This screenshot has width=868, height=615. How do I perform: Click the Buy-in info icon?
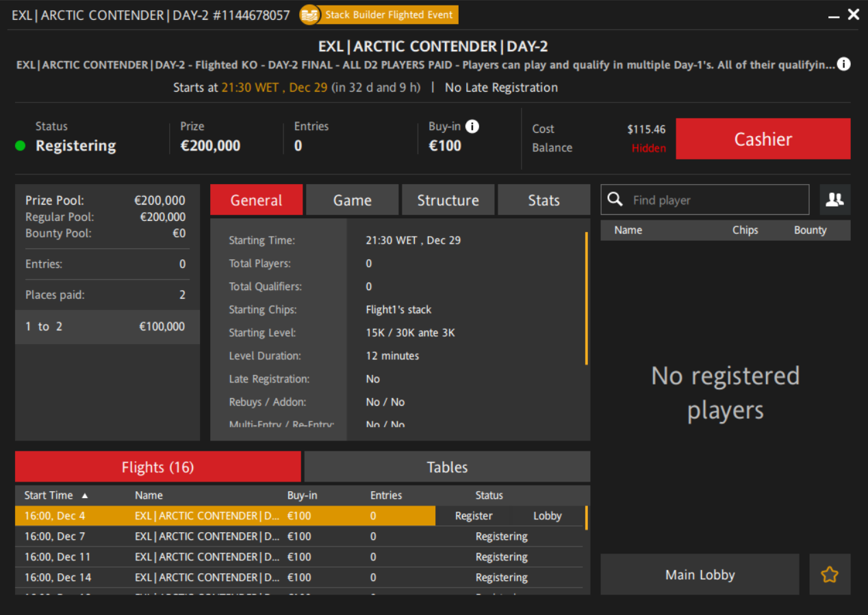pyautogui.click(x=472, y=127)
